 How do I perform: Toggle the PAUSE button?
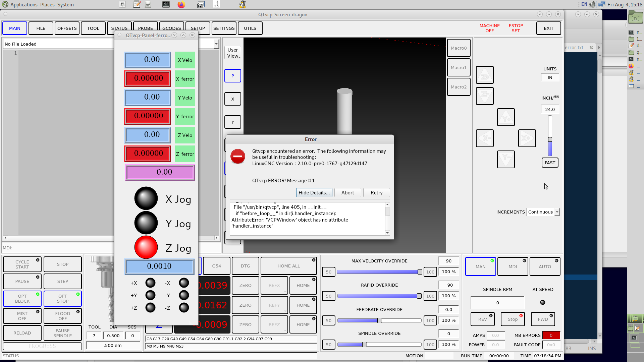coord(22,281)
